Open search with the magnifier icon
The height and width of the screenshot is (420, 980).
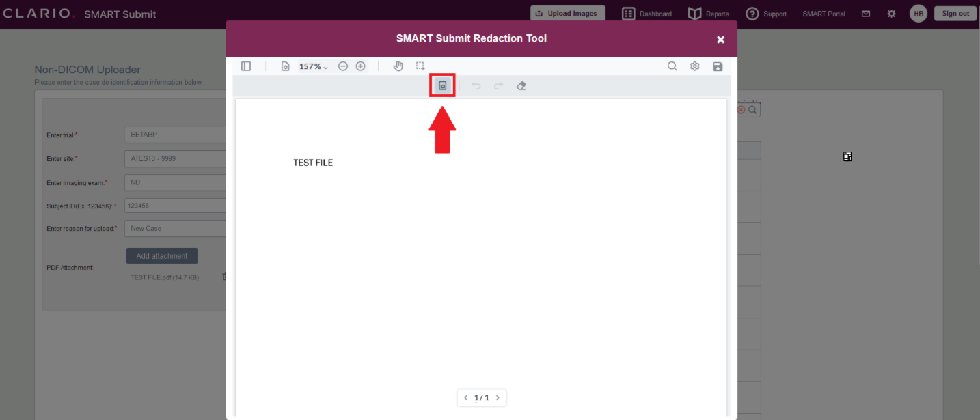pyautogui.click(x=672, y=66)
